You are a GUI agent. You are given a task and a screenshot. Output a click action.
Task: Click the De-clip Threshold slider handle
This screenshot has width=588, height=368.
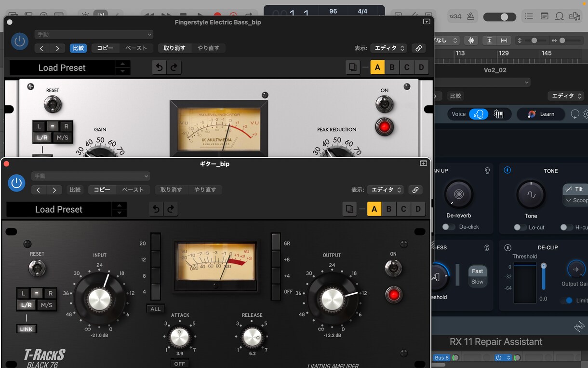544,266
